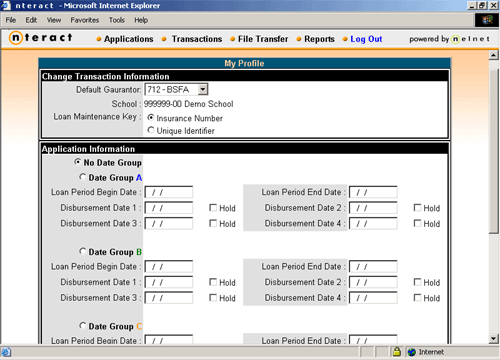Click the Internet zone globe icon

[412, 352]
